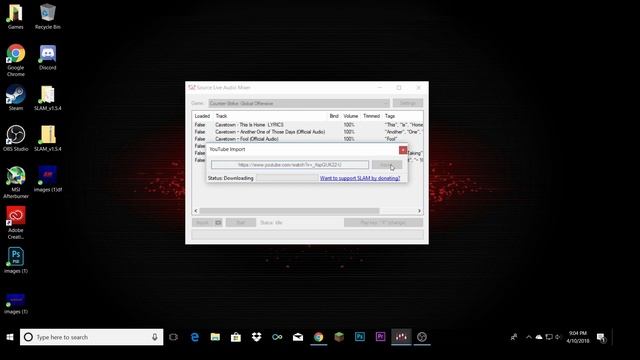Viewport: 640px width, 360px height.
Task: Open the Windows Start menu
Action: pos(10,337)
